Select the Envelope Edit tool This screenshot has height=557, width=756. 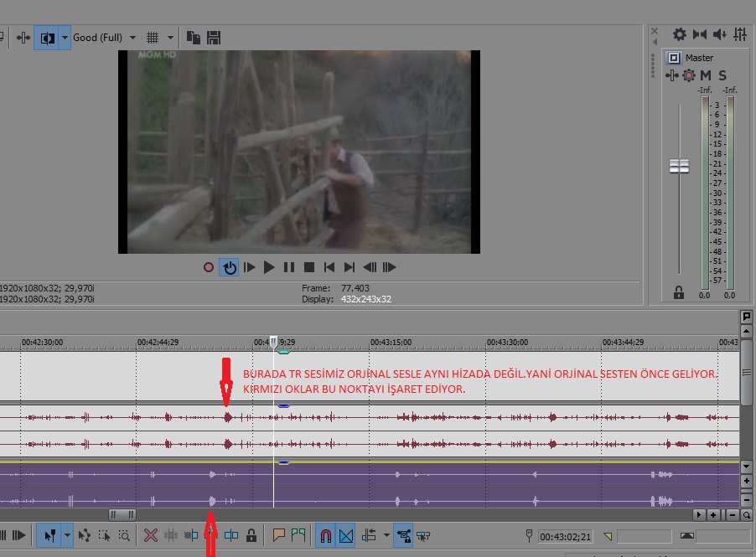85,535
